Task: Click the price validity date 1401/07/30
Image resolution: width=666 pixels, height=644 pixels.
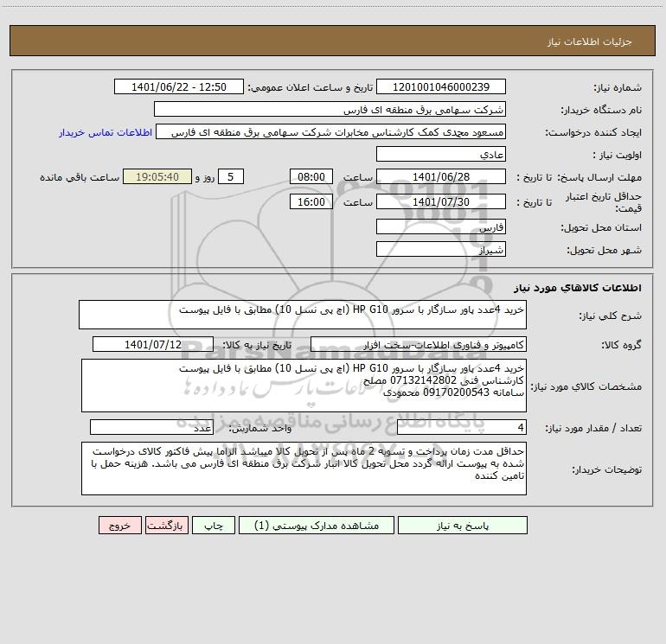Action: [441, 201]
